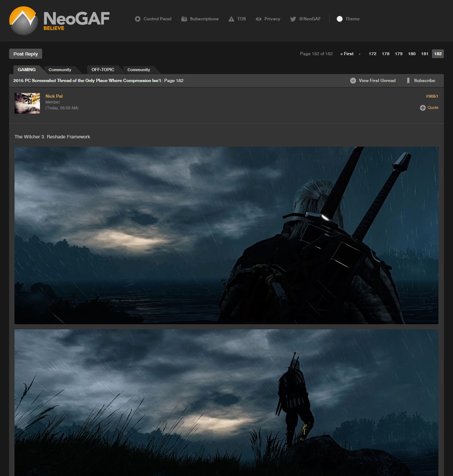Click the 'BELIEVE' tagline text
Screen dimensions: 453x476
[54, 28]
